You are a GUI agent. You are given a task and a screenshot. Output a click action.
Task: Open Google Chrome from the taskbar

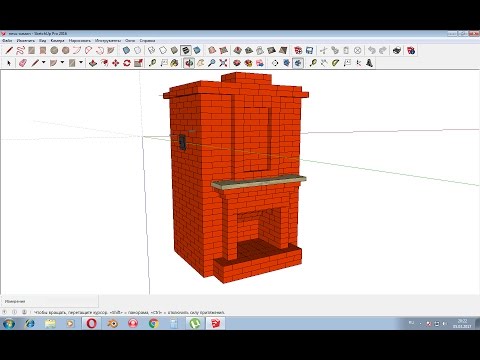point(154,323)
